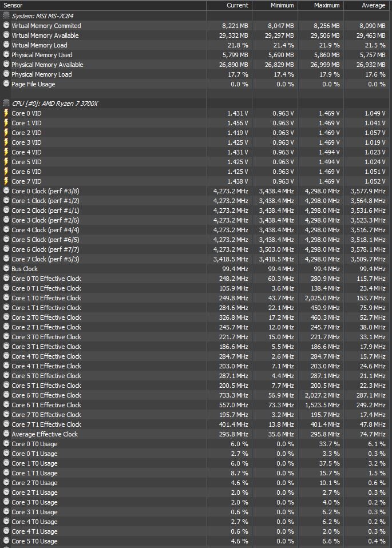The width and height of the screenshot is (392, 548).
Task: Click the lightning icon for Core 6 VID
Action: pos(6,171)
